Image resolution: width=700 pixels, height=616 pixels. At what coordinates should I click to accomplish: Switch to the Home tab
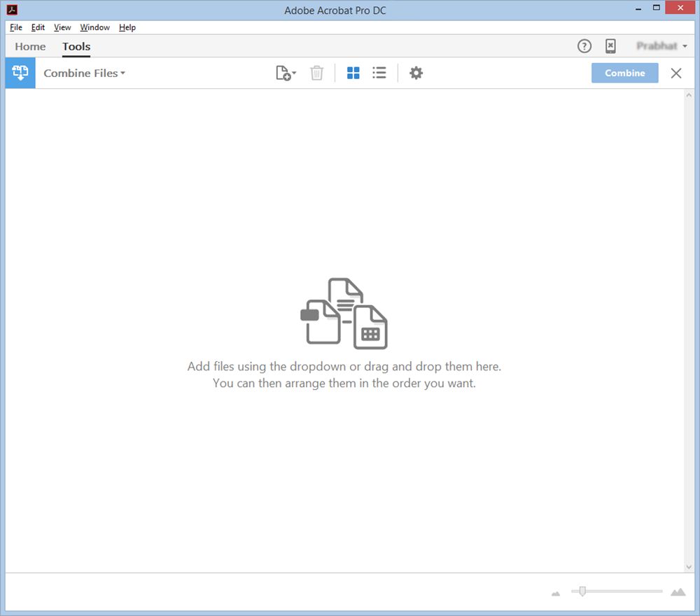coord(30,46)
